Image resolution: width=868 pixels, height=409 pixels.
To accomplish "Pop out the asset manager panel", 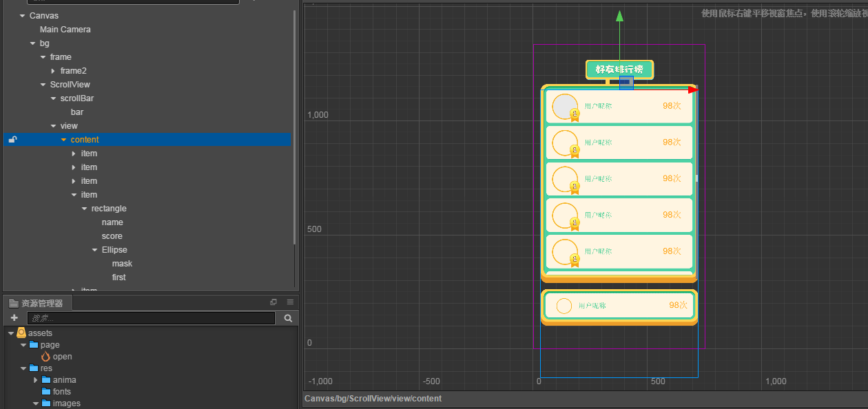I will click(273, 302).
